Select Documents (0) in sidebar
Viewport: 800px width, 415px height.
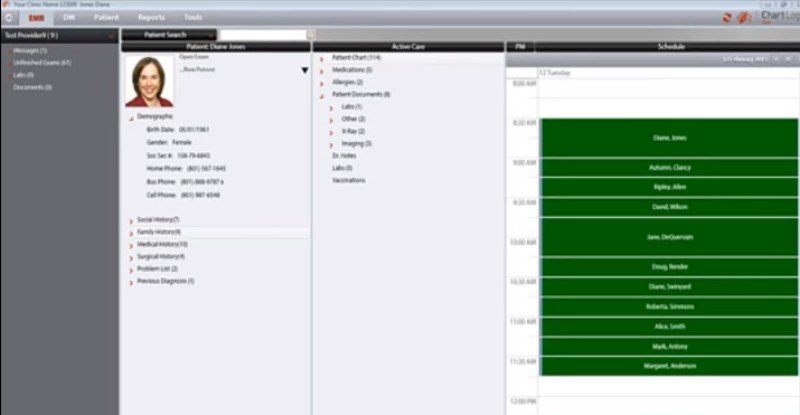pyautogui.click(x=32, y=87)
